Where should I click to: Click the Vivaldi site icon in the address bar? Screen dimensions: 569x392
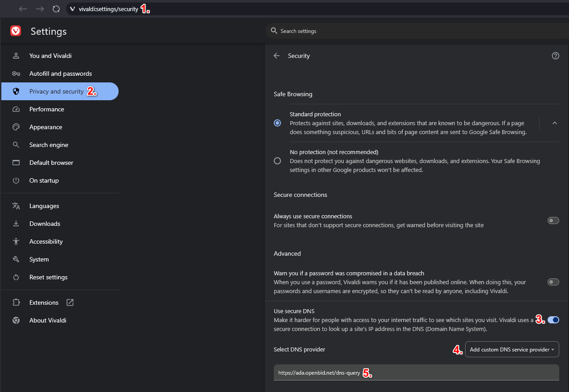coord(73,9)
